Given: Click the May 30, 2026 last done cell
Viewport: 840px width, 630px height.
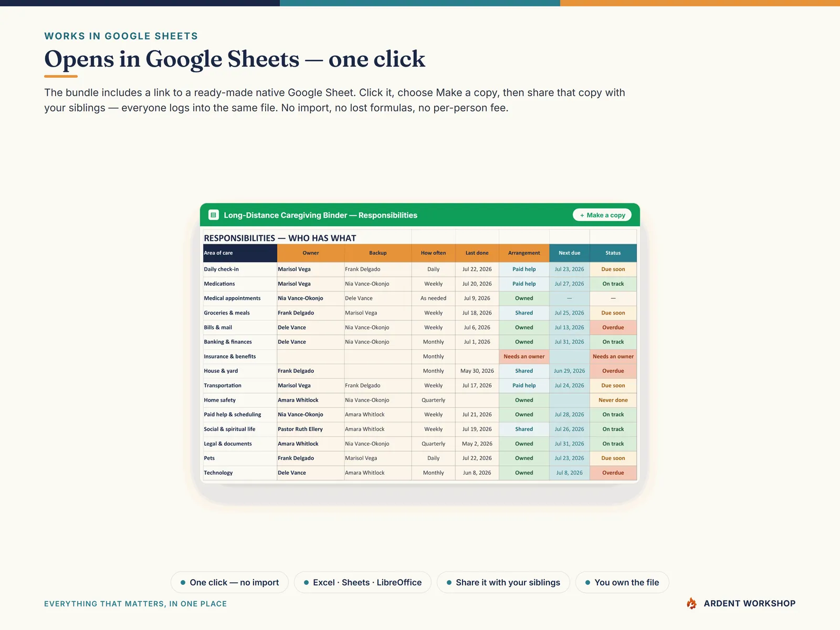Looking at the screenshot, I should coord(477,371).
